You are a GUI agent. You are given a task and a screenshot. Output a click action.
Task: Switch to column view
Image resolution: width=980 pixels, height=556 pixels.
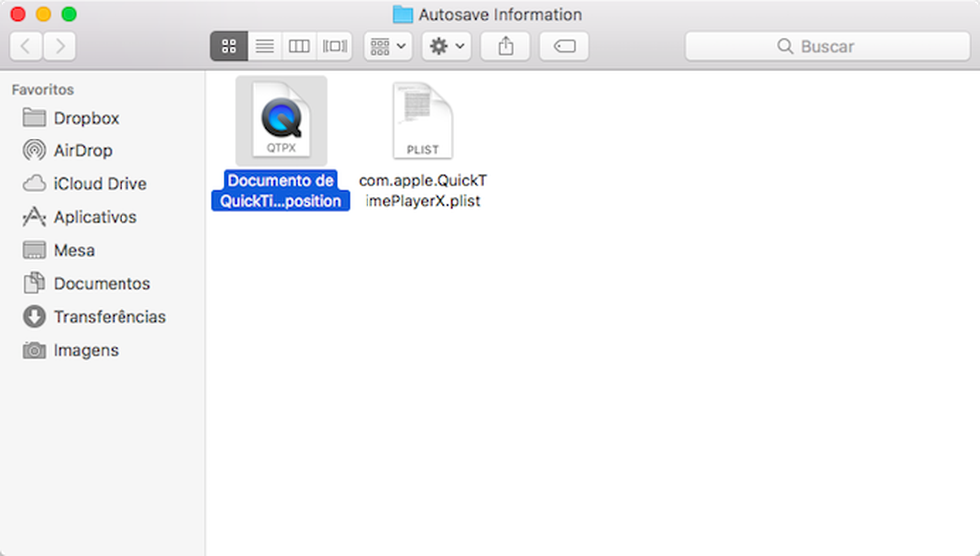pyautogui.click(x=299, y=46)
